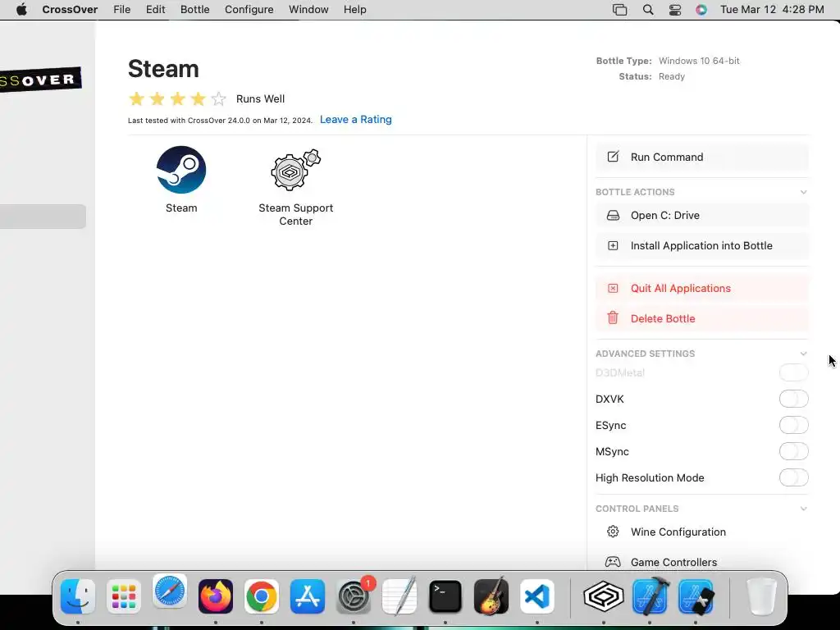Click the 'Windows 10 64-bit' bottle type
Viewport: 840px width, 630px height.
pos(699,61)
